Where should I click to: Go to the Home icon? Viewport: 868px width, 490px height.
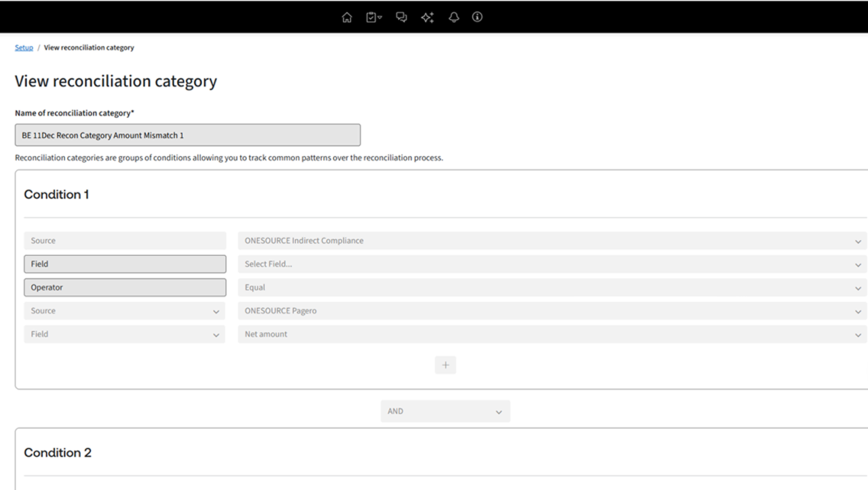coord(347,18)
